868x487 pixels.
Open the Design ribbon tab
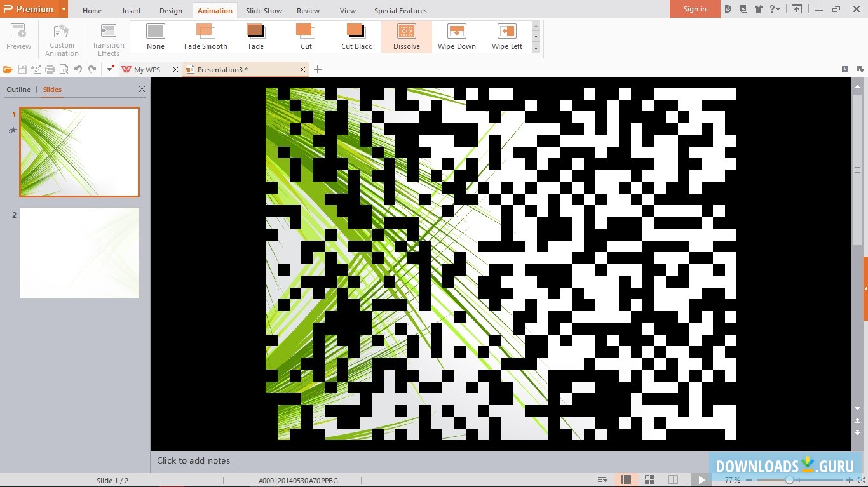coord(171,10)
